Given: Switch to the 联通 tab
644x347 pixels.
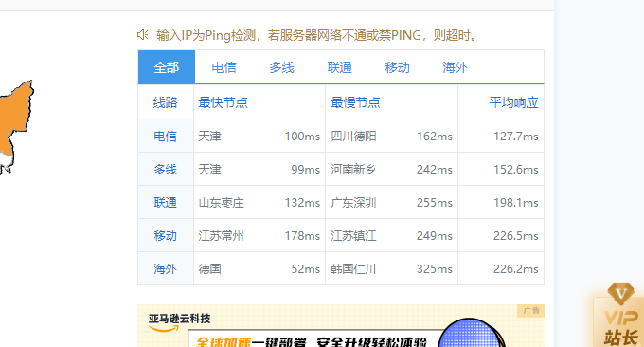Looking at the screenshot, I should [340, 67].
